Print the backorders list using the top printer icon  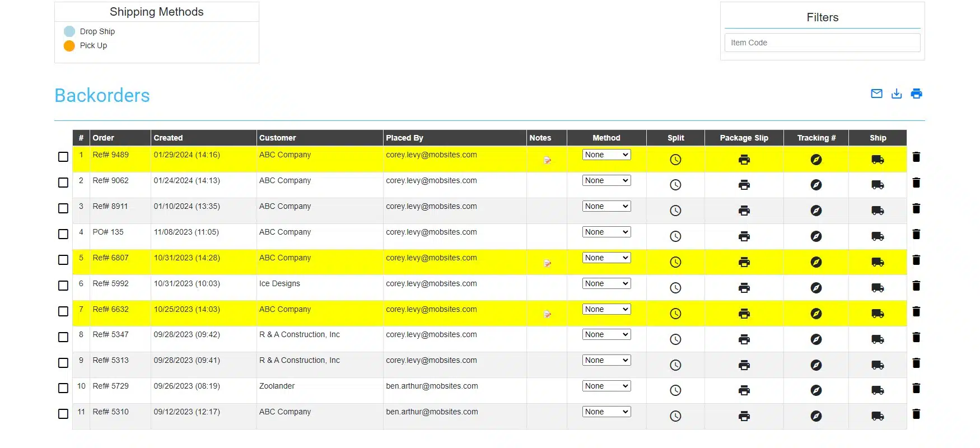tap(916, 94)
